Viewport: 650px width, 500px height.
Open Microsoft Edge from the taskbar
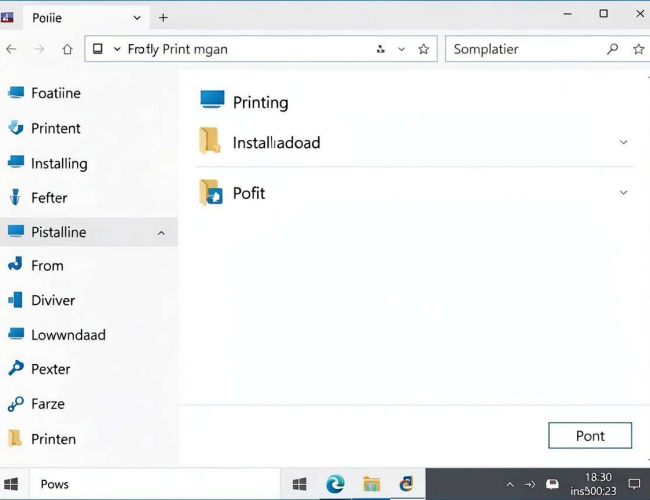point(335,484)
